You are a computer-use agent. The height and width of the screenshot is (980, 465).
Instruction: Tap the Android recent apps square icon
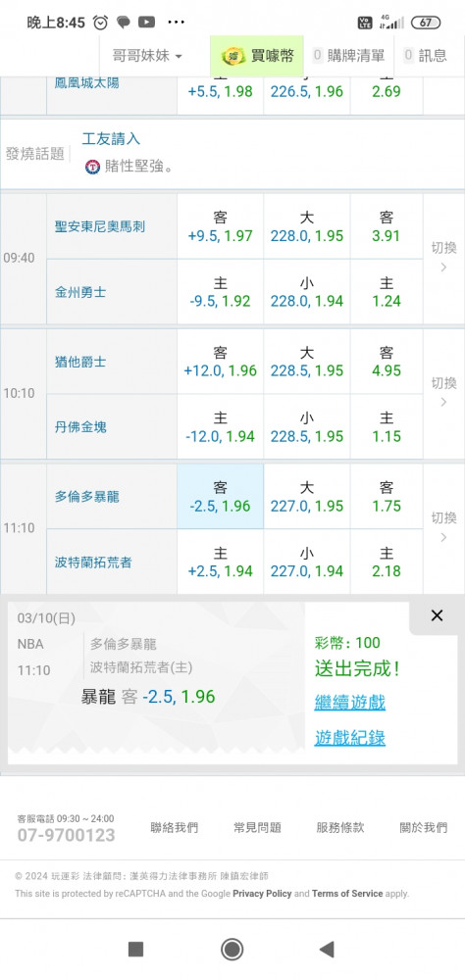135,950
